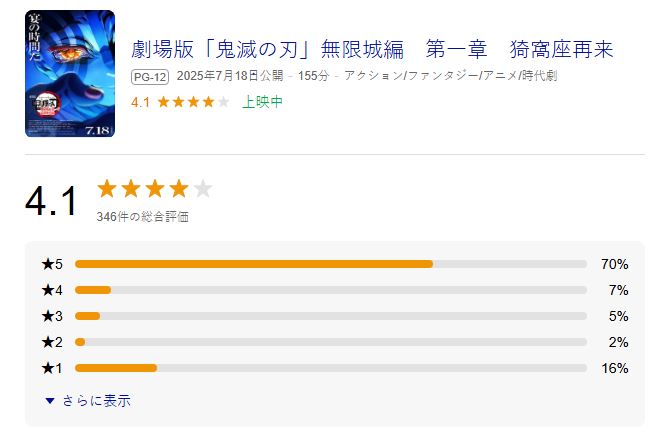Click the 16% percentage value
This screenshot has width=668, height=435.
click(x=615, y=368)
